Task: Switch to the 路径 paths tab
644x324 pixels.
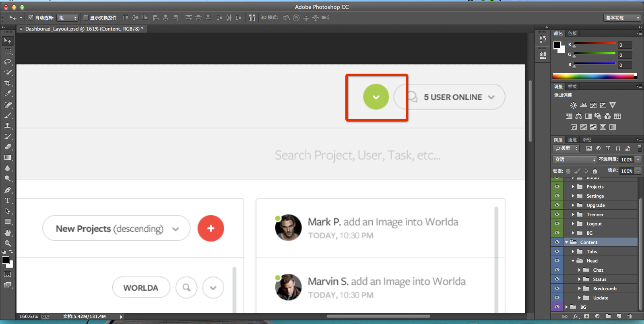Action: [x=587, y=140]
